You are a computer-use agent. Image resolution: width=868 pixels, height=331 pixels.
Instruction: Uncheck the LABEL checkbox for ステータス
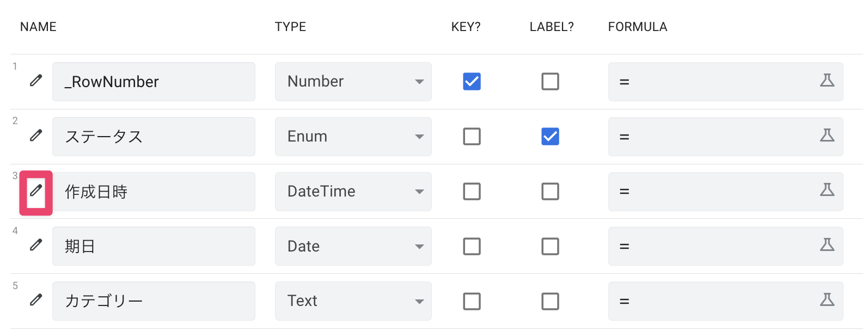550,136
